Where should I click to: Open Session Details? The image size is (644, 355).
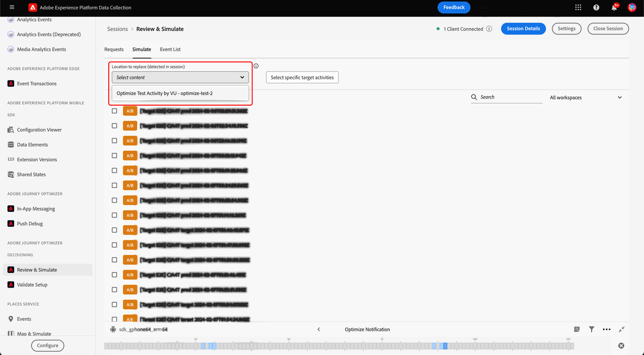(x=523, y=29)
